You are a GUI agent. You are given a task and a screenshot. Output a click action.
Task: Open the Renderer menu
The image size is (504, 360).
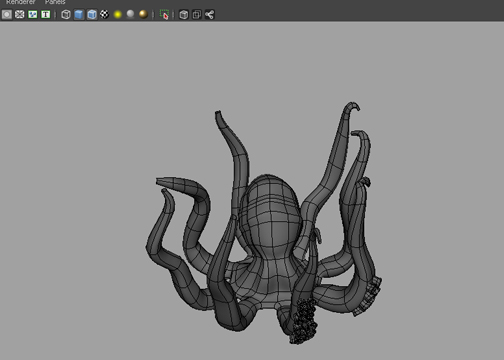pos(21,2)
